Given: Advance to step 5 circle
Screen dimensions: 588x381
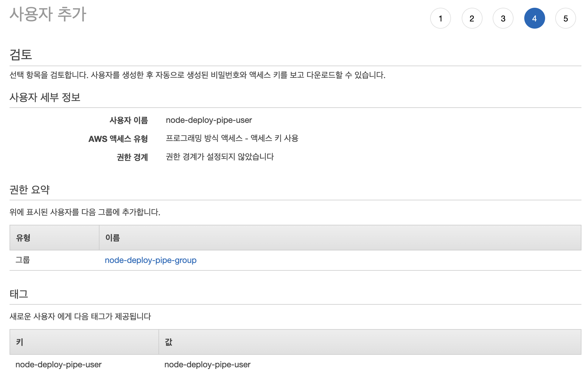Looking at the screenshot, I should (x=565, y=18).
